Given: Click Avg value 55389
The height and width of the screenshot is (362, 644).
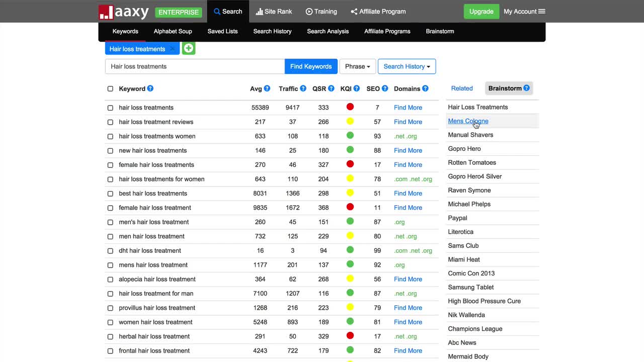Looking at the screenshot, I should click(260, 108).
